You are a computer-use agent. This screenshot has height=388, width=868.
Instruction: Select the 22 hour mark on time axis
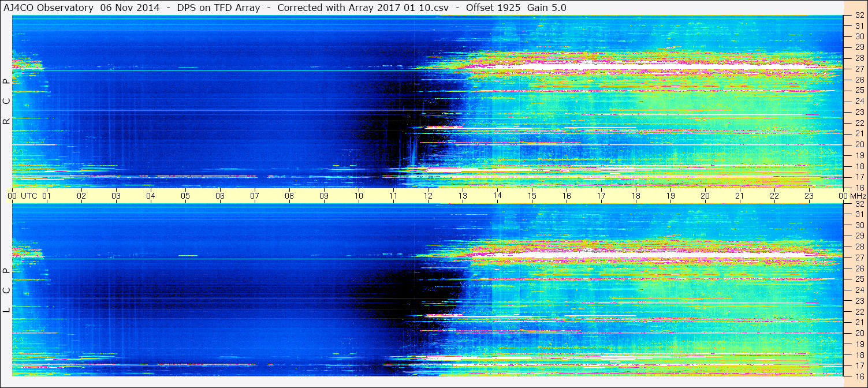(x=774, y=196)
